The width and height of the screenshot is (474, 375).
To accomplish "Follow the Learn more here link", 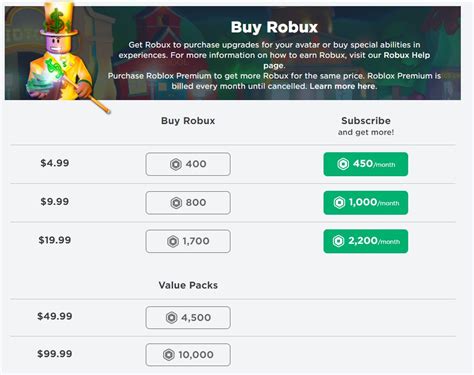I will (343, 86).
